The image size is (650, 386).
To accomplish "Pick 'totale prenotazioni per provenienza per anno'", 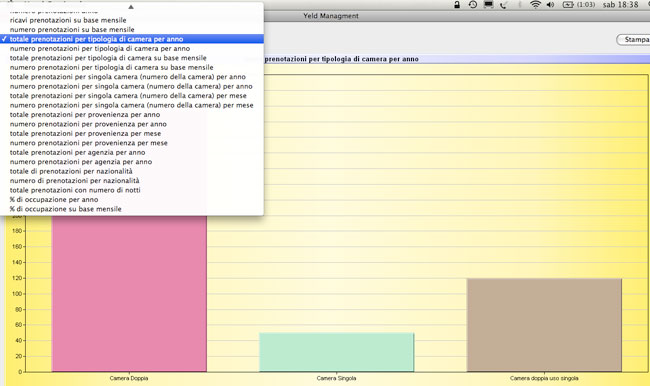I will click(x=132, y=114).
